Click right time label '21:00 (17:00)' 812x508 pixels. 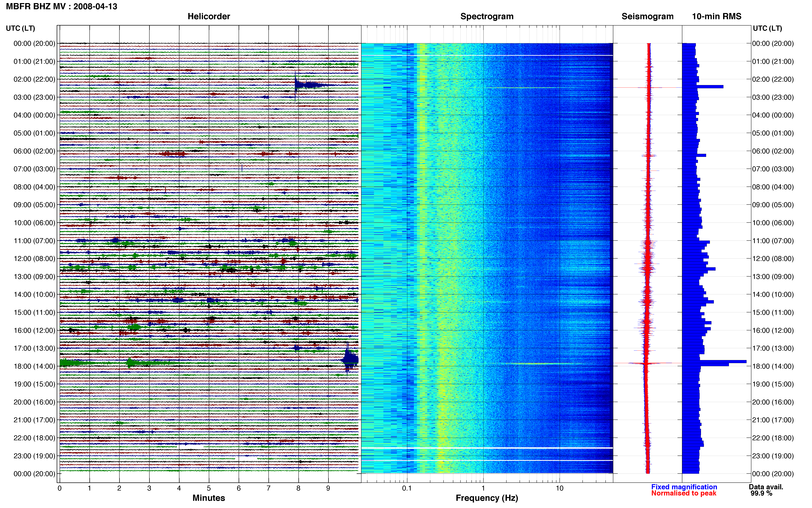click(773, 420)
